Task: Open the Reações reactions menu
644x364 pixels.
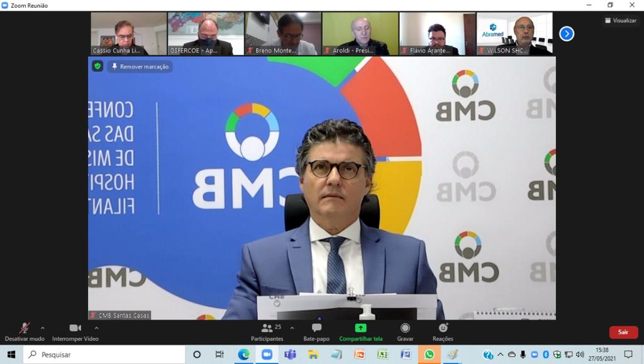Action: [443, 333]
